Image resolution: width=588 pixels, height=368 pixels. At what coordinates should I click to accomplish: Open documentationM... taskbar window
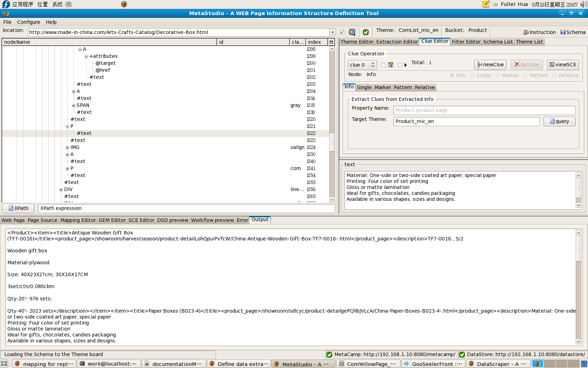click(x=174, y=364)
